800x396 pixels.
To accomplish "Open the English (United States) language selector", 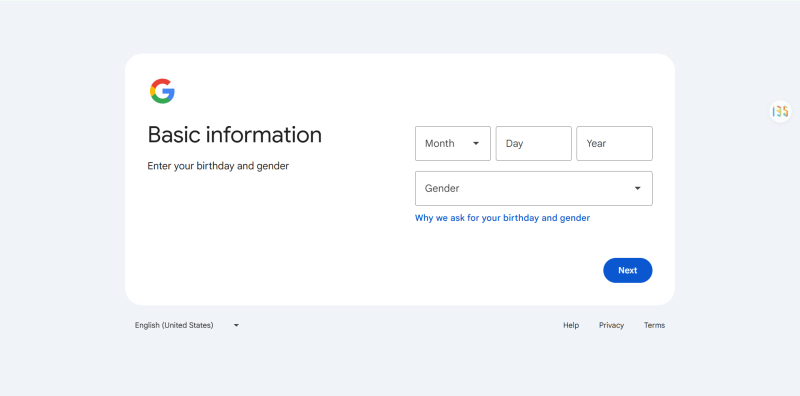I will 187,325.
